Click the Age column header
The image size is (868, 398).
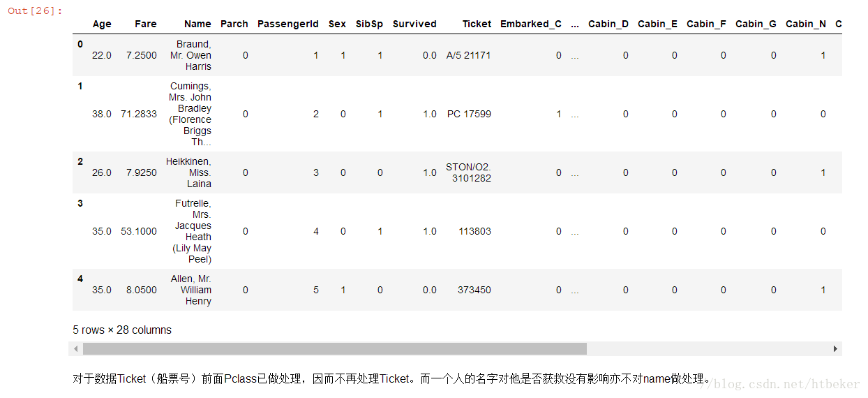click(102, 24)
